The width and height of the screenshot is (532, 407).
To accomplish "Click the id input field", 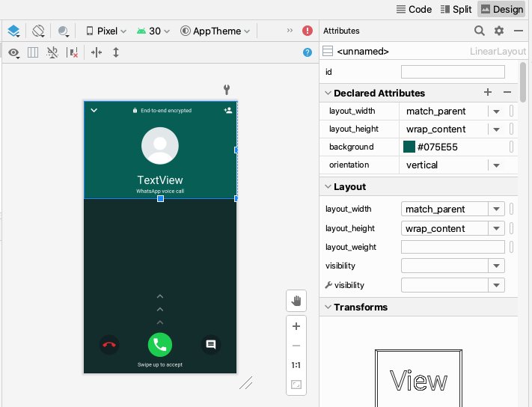I will point(453,72).
